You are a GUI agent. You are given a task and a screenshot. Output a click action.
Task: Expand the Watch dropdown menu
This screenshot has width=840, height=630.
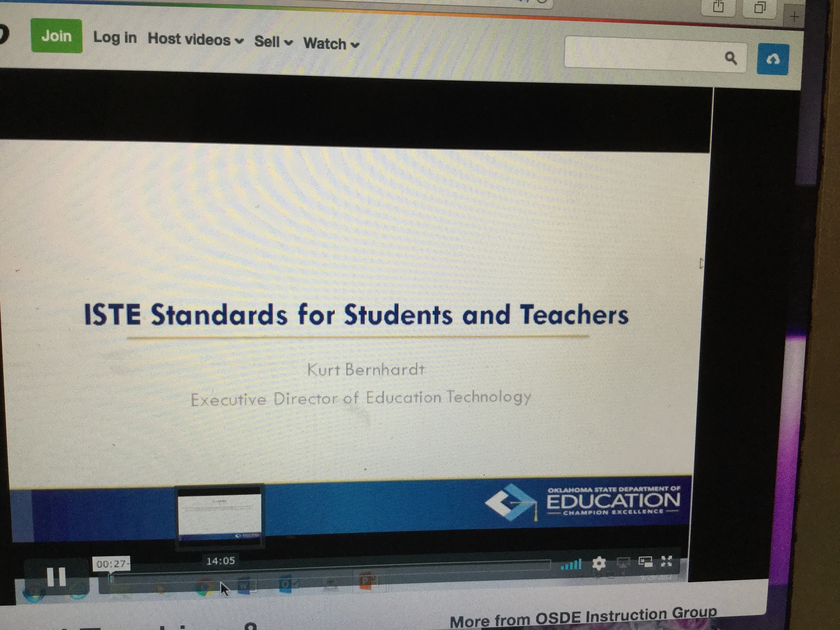(x=331, y=44)
